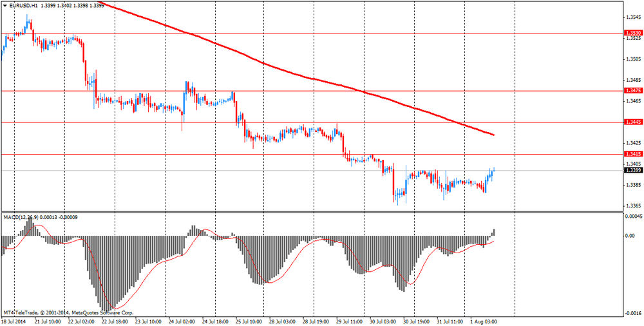644x326 pixels.
Task: Click the 0.00045 MACD scale value
Action: 633,216
